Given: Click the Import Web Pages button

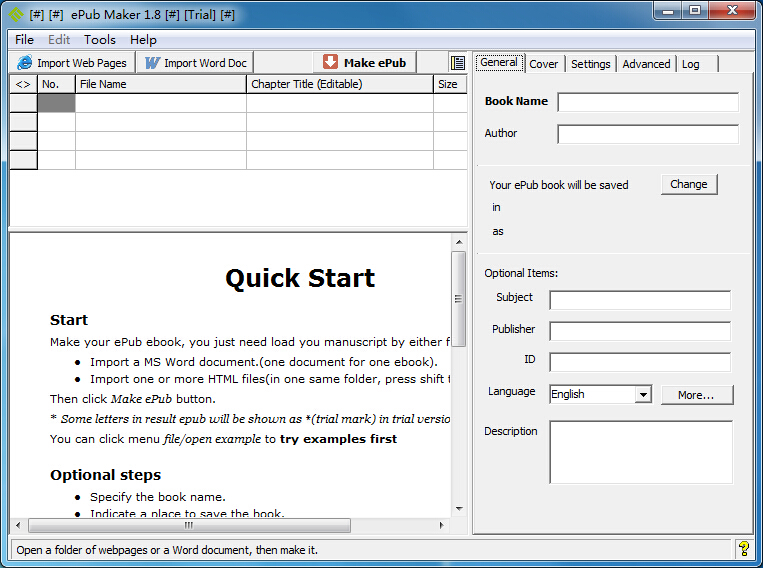Looking at the screenshot, I should pyautogui.click(x=72, y=63).
